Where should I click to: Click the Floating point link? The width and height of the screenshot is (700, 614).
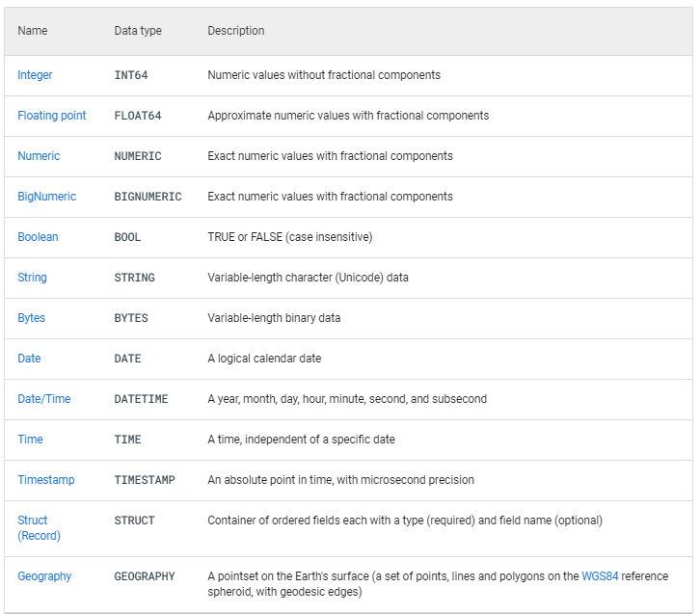52,116
